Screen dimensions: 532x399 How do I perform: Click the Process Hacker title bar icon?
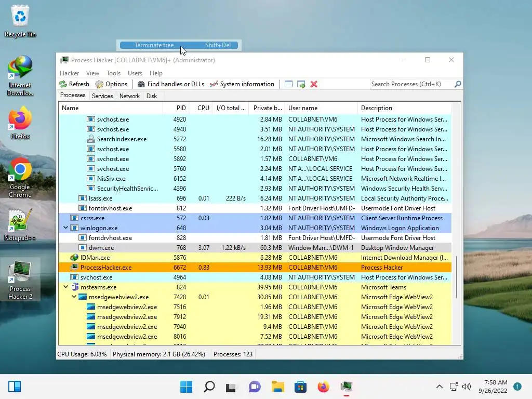[64, 60]
